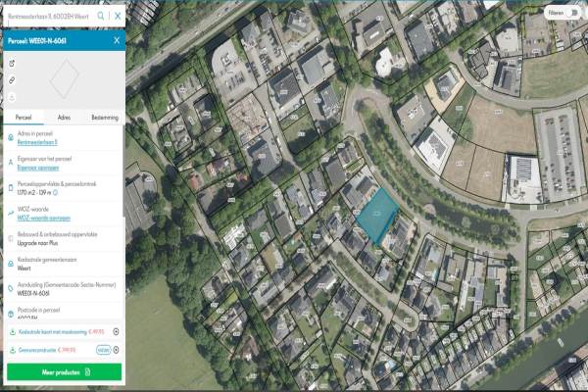Add Kadastrale kaart met maatvoering product
This screenshot has height=392, width=588.
click(116, 332)
